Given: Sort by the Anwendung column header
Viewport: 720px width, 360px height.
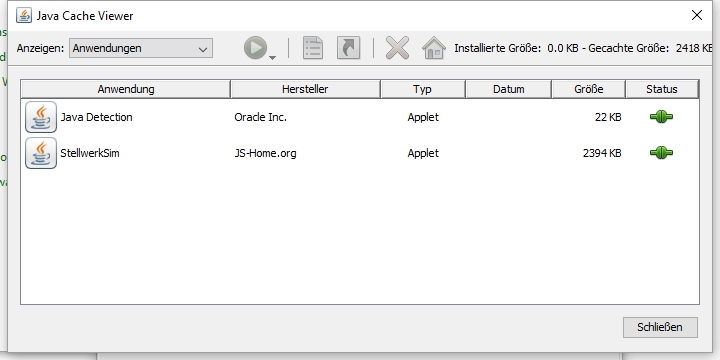Looking at the screenshot, I should pos(125,89).
